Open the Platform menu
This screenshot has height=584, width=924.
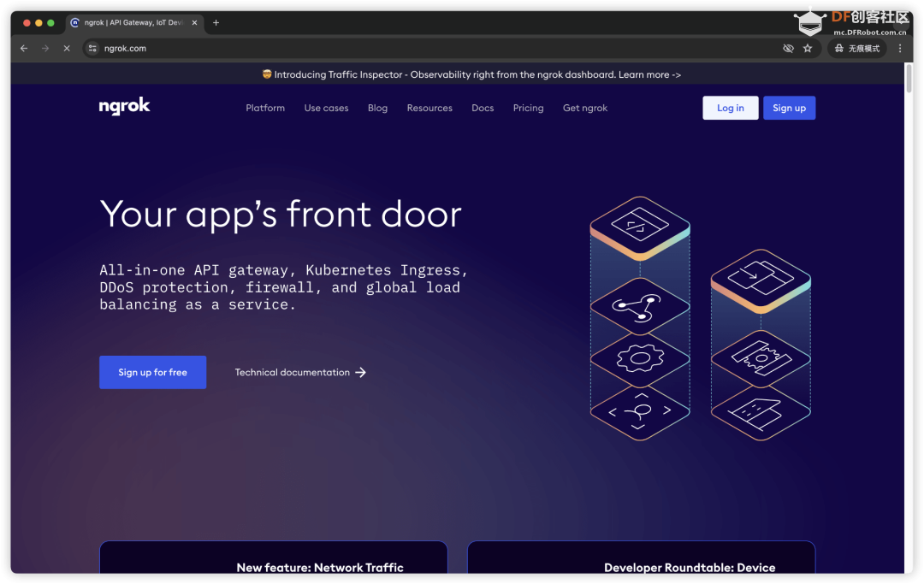point(265,108)
